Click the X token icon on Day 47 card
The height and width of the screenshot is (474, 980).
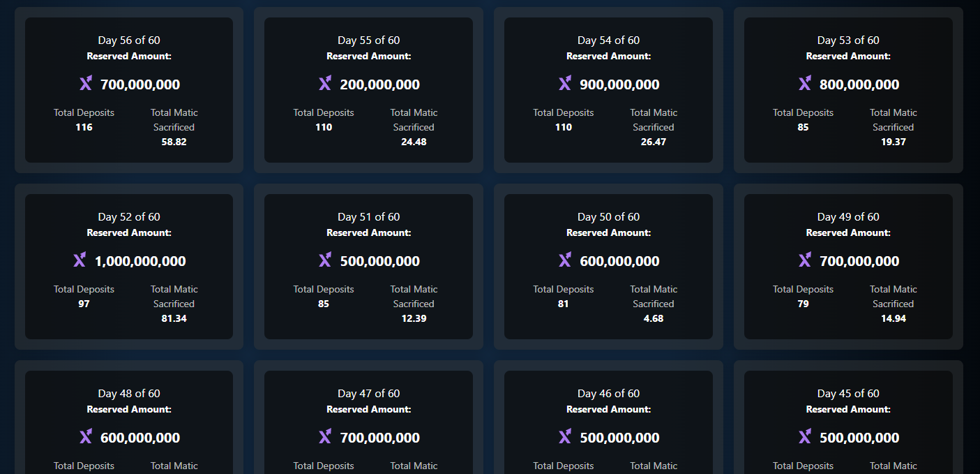pyautogui.click(x=325, y=437)
